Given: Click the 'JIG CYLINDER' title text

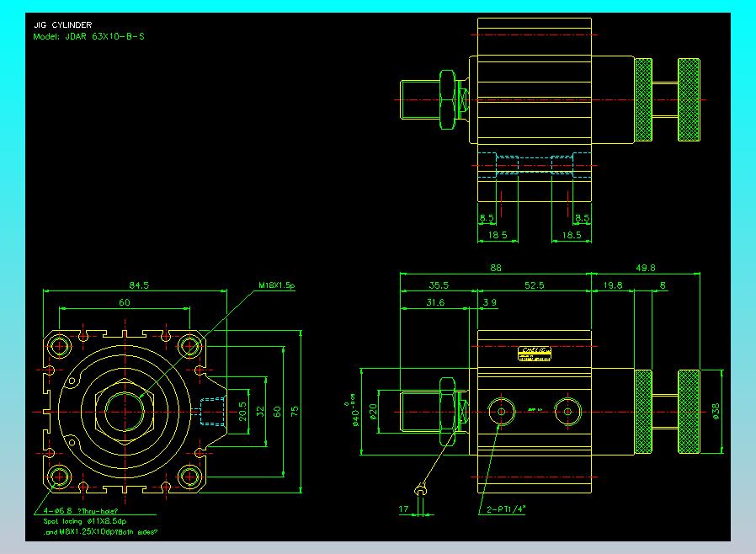Looking at the screenshot, I should [62, 24].
